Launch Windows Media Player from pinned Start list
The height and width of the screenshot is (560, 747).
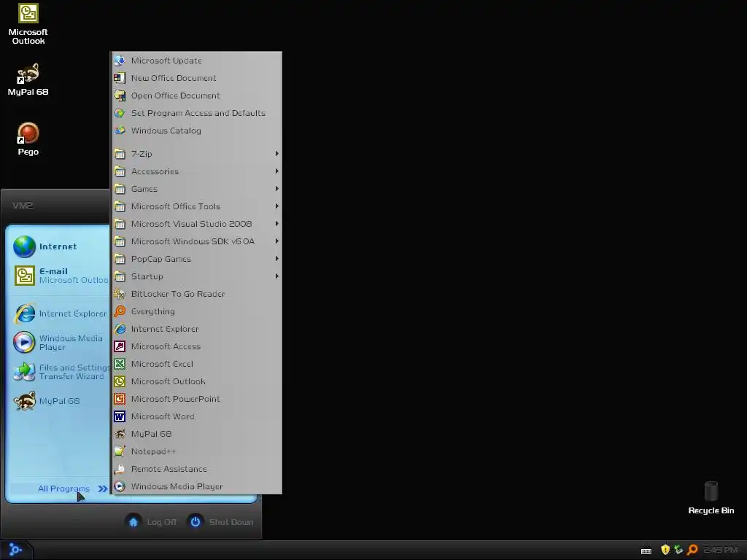point(60,343)
